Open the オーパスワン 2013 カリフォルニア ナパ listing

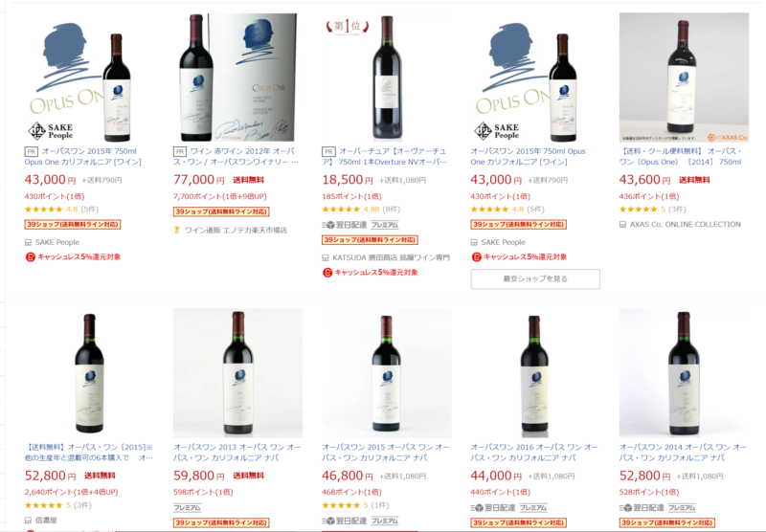click(237, 453)
